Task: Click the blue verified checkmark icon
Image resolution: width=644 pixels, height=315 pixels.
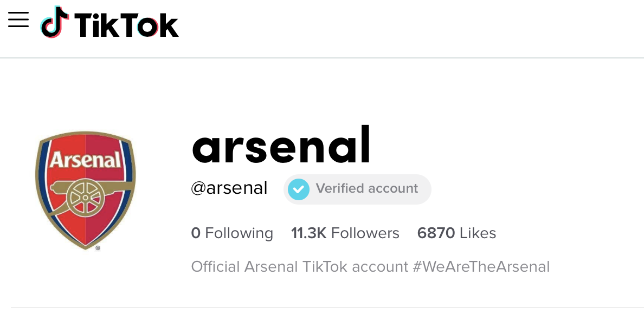Action: [299, 189]
